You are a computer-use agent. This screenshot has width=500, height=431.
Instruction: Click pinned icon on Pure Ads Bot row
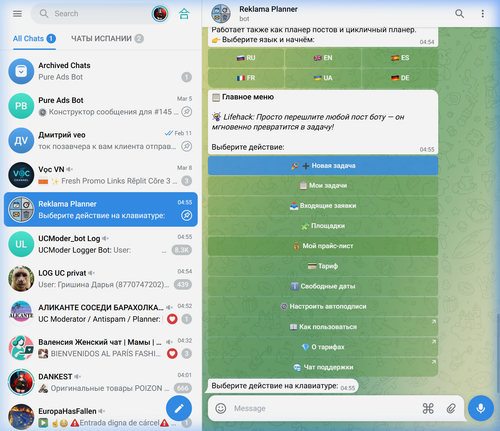[187, 112]
